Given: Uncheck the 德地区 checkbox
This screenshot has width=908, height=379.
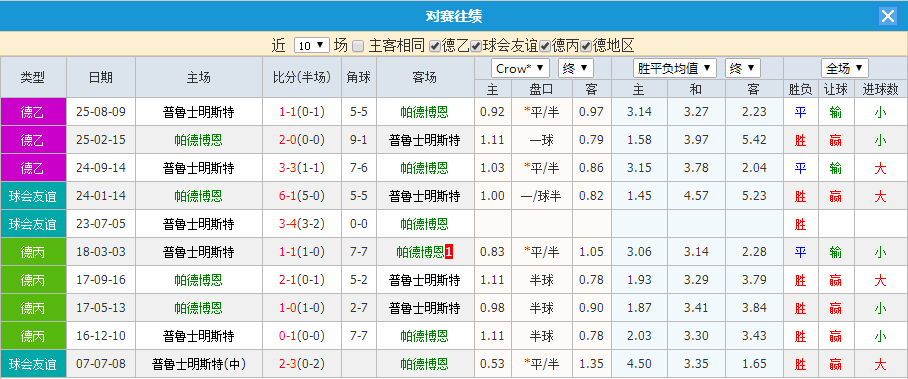Looking at the screenshot, I should (x=586, y=46).
